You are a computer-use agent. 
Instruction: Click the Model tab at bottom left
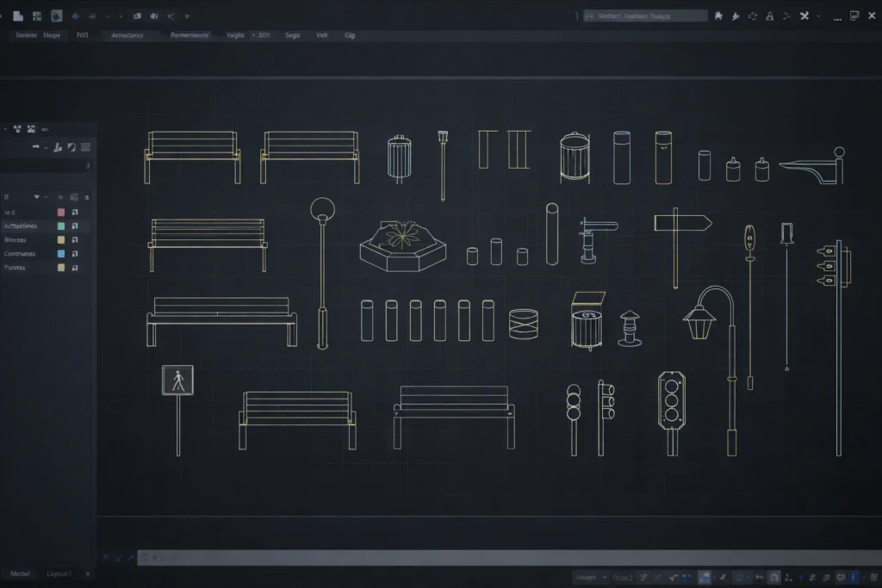click(x=19, y=573)
